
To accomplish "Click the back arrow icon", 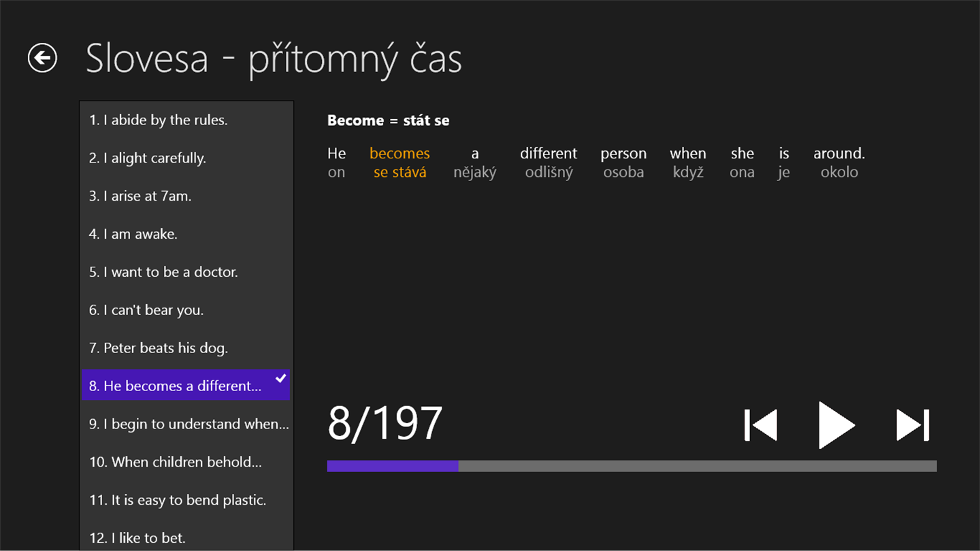I will [x=42, y=58].
